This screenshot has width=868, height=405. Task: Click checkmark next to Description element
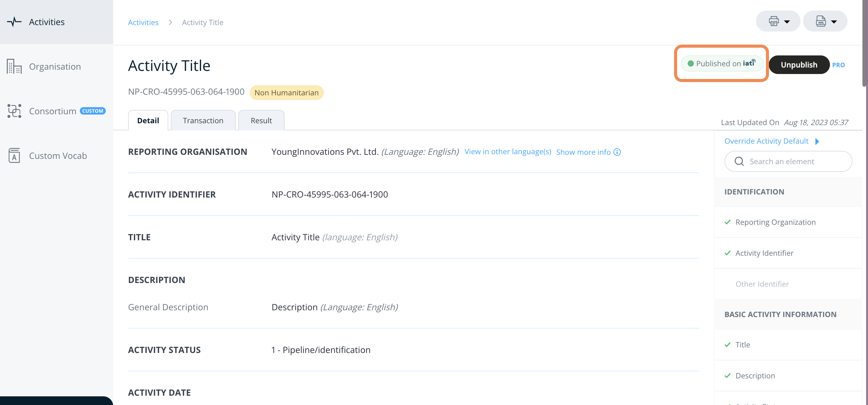[728, 376]
